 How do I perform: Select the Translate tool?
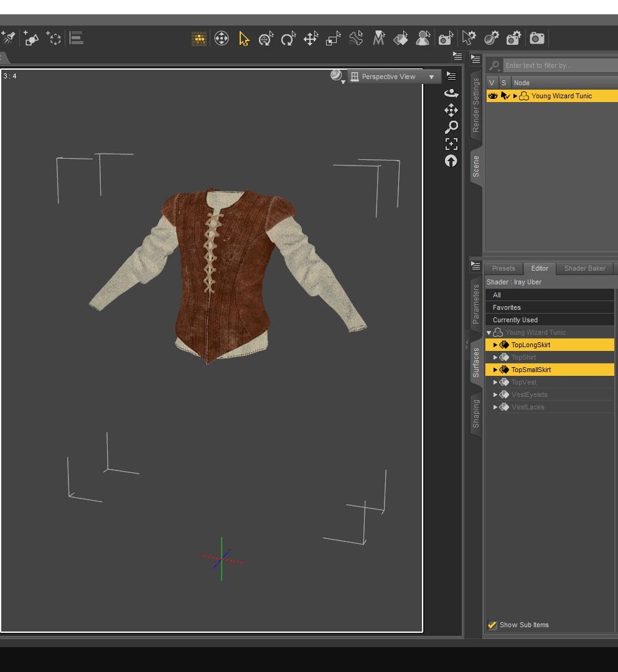311,39
